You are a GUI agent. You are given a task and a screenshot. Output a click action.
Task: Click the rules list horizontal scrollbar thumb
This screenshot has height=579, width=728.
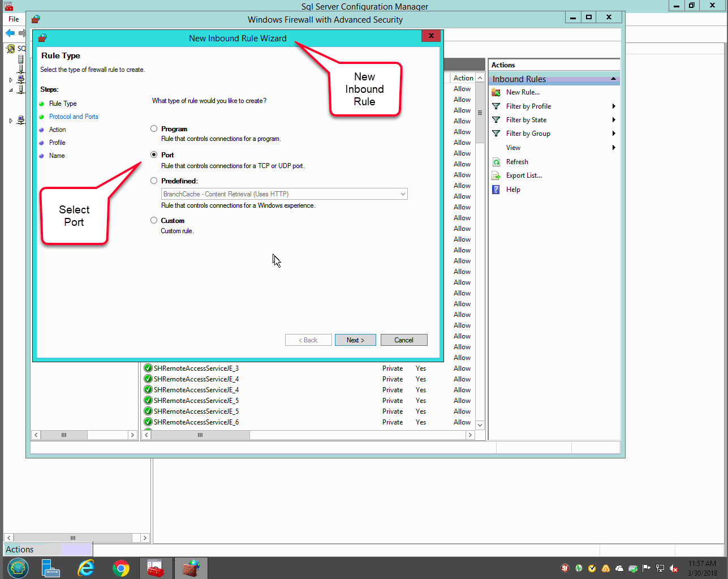200,435
